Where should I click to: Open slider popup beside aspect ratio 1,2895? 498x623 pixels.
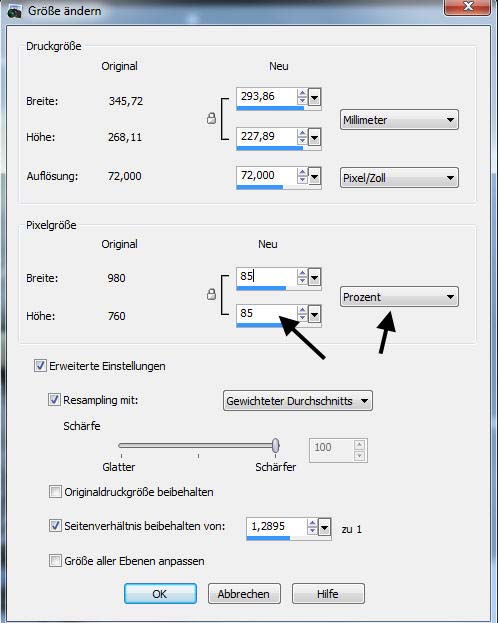click(x=325, y=528)
